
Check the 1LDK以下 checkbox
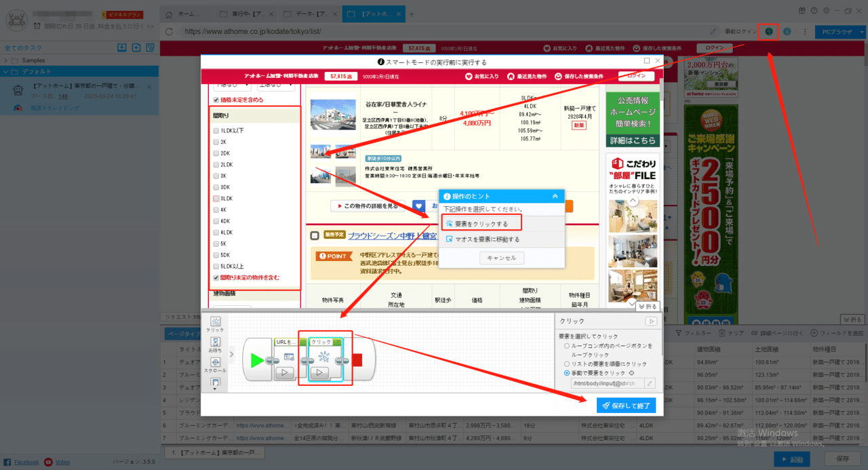click(x=216, y=130)
